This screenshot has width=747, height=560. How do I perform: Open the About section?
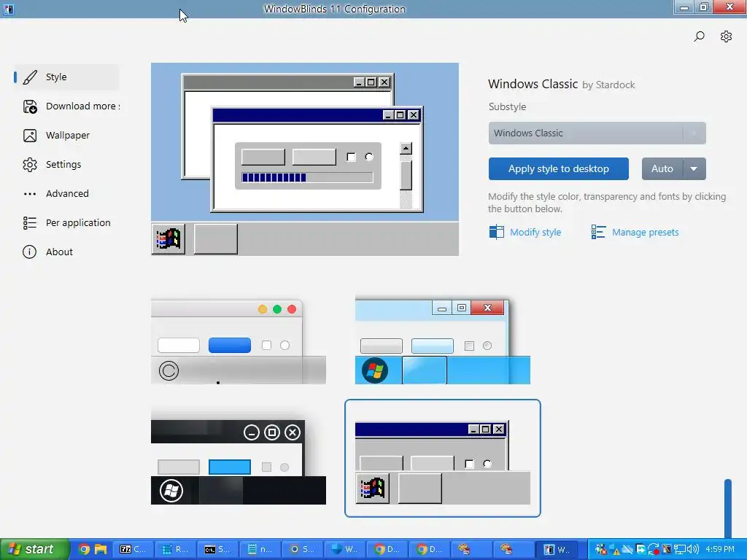(66, 252)
